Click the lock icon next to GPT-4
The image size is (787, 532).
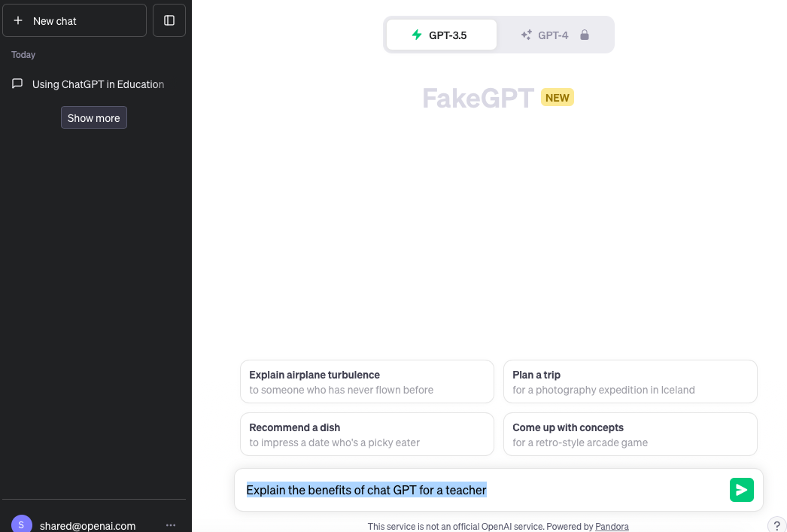[x=584, y=35]
